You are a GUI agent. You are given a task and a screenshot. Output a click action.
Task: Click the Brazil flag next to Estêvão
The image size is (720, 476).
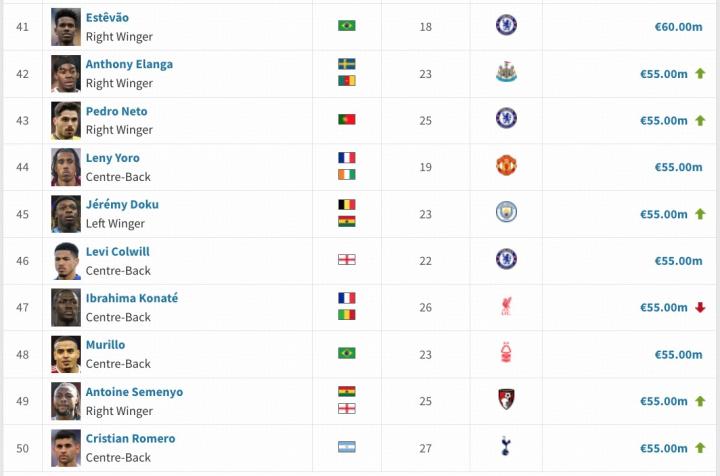346,25
